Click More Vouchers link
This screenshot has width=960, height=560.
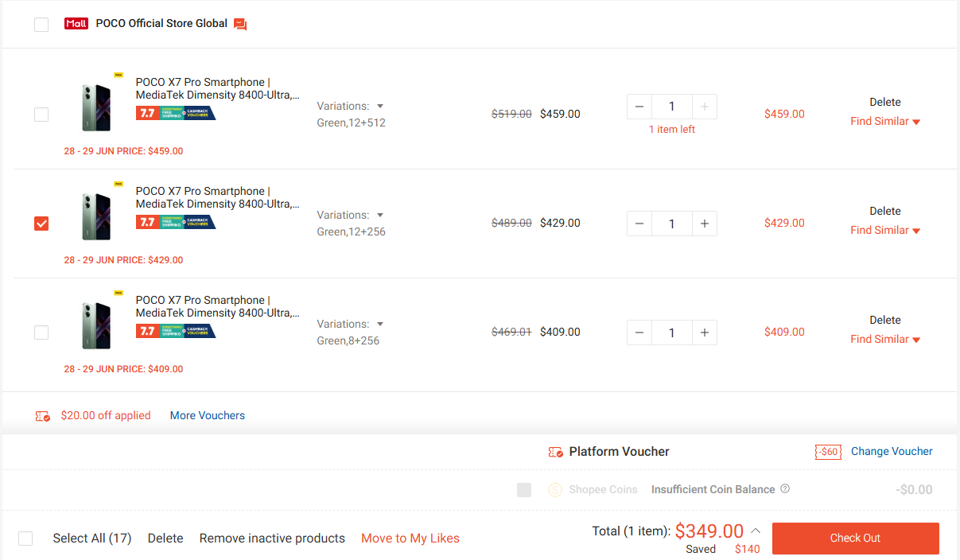pyautogui.click(x=208, y=415)
